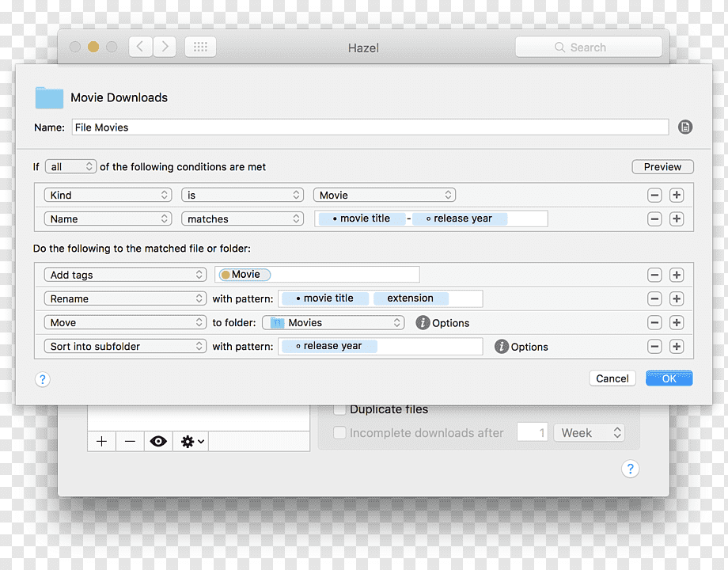This screenshot has height=570, width=728.
Task: Add a condition after Name row
Action: [x=677, y=218]
